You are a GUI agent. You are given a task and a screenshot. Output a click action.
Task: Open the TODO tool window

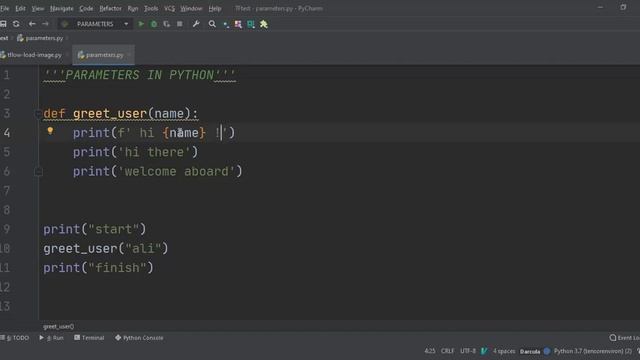point(15,338)
